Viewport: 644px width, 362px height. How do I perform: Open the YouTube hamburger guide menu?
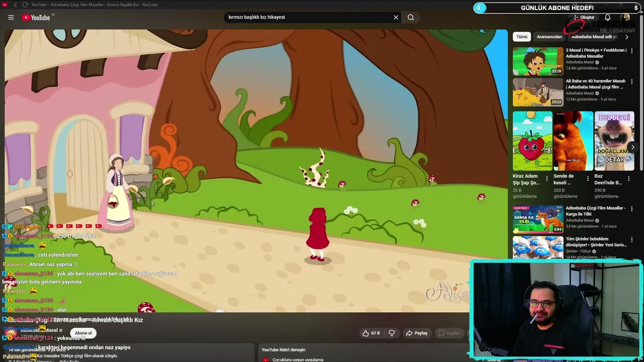[11, 18]
